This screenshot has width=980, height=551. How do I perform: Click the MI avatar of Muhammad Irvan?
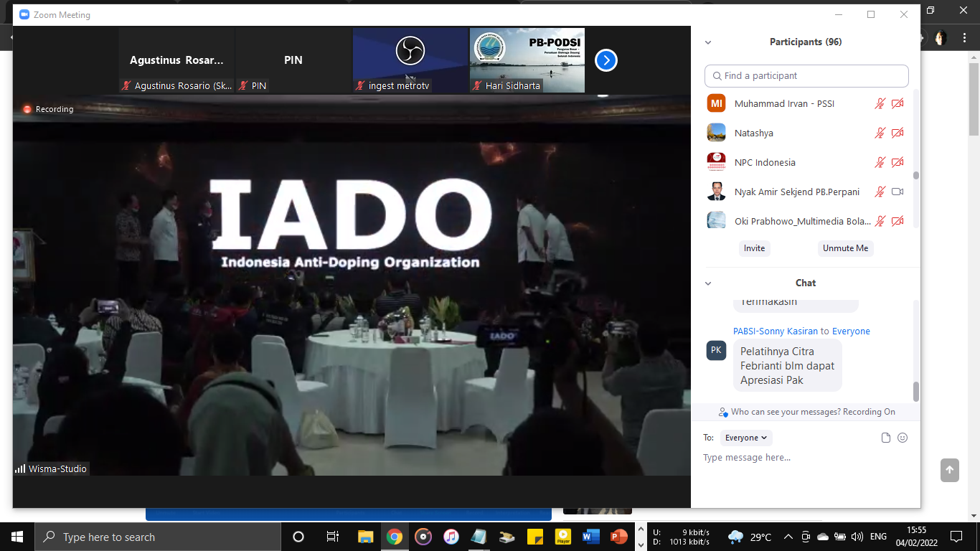tap(716, 103)
